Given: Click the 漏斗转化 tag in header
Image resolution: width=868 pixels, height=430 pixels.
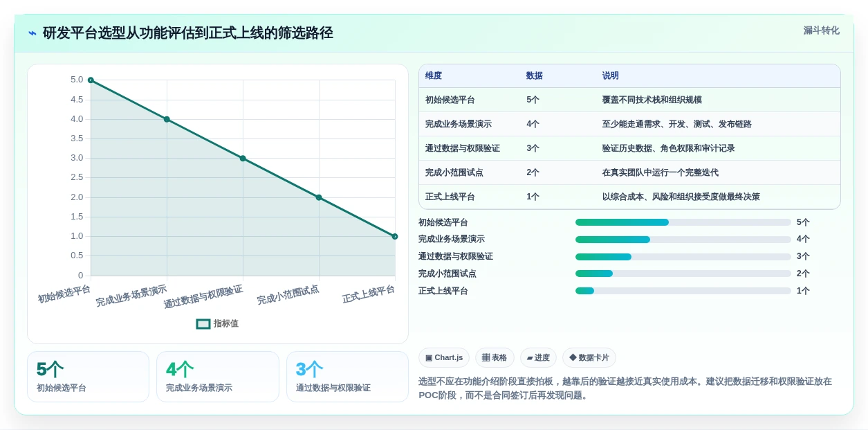Looking at the screenshot, I should pyautogui.click(x=821, y=30).
